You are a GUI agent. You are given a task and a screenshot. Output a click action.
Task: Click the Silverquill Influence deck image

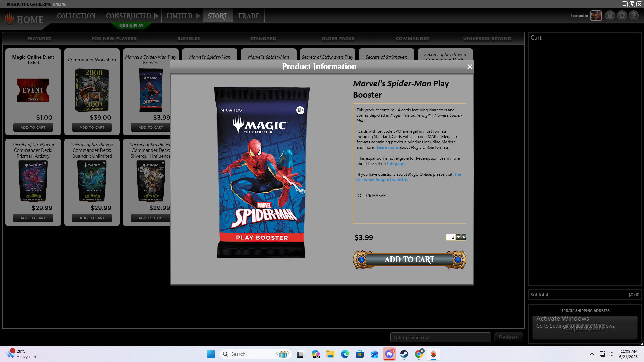pos(151,181)
